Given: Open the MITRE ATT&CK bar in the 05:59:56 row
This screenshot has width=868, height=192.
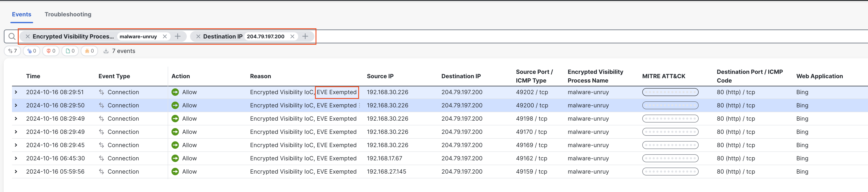Looking at the screenshot, I should pyautogui.click(x=670, y=172).
